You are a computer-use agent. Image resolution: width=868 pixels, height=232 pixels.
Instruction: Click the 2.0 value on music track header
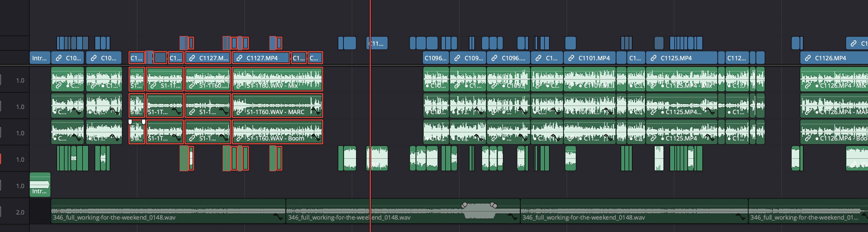coord(20,212)
